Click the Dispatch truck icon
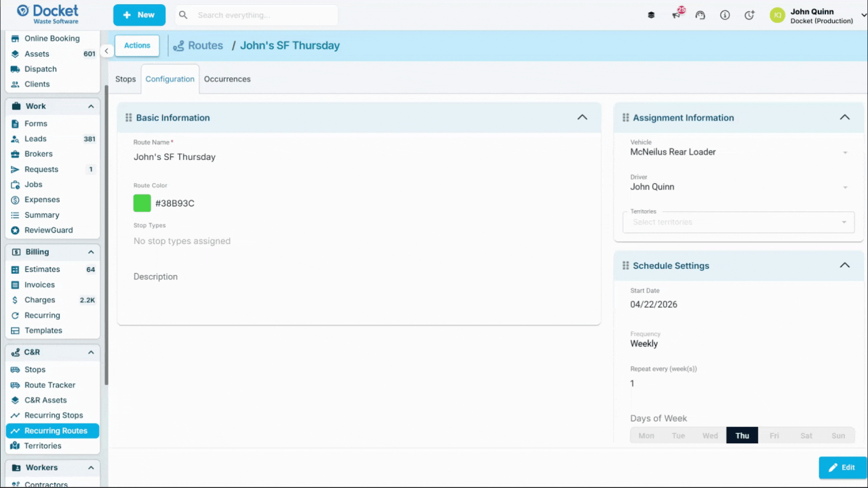This screenshot has width=868, height=488. (15, 69)
